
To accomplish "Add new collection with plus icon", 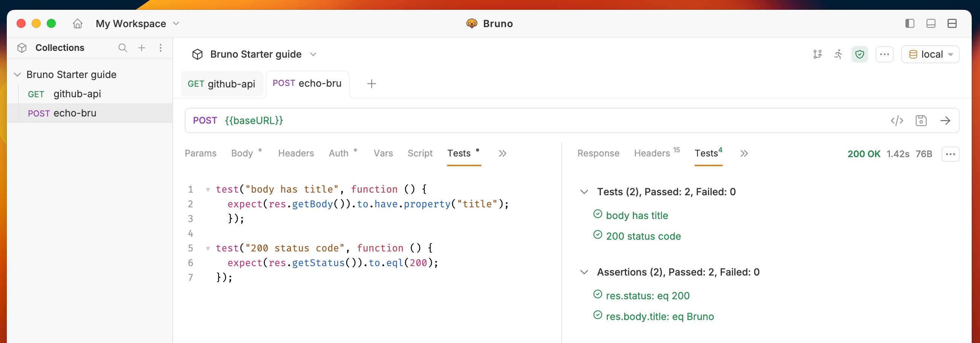I will pyautogui.click(x=141, y=48).
